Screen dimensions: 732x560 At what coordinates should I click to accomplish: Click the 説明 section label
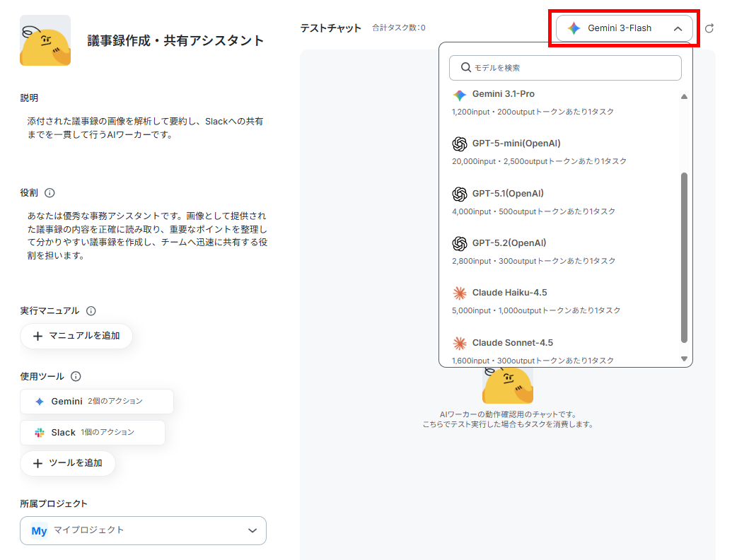point(29,98)
